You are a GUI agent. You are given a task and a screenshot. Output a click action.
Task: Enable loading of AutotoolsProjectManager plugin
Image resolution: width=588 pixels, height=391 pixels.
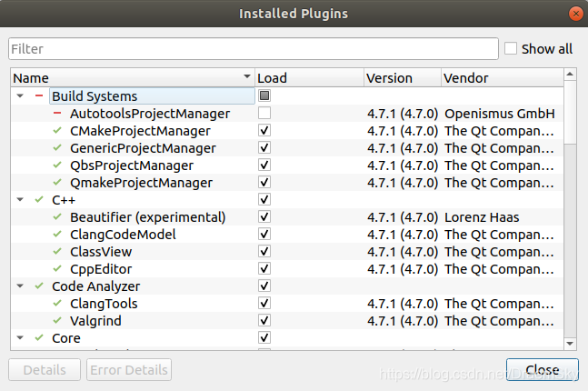coord(264,113)
